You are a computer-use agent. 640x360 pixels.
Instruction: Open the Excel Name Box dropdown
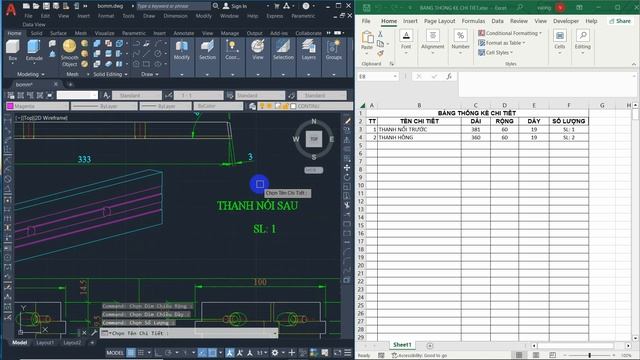tap(395, 76)
